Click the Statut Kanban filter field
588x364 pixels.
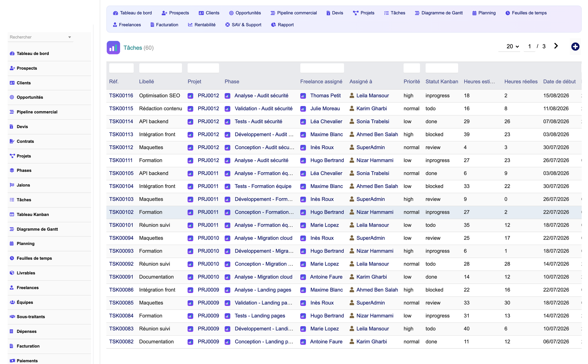coord(442,68)
